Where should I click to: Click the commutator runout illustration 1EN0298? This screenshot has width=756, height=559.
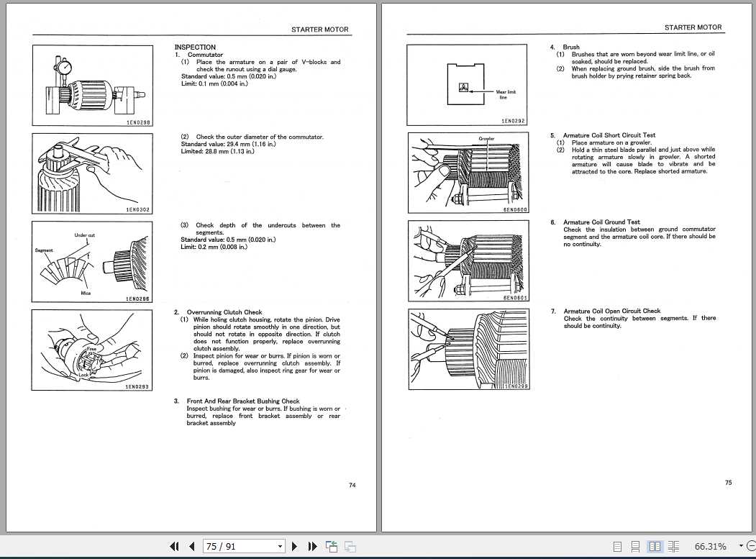tap(92, 85)
